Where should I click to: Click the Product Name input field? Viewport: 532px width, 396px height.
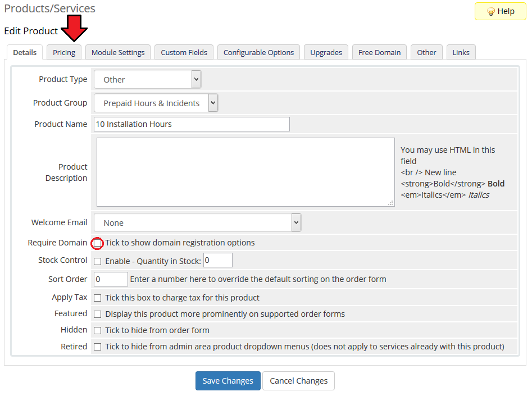point(192,124)
